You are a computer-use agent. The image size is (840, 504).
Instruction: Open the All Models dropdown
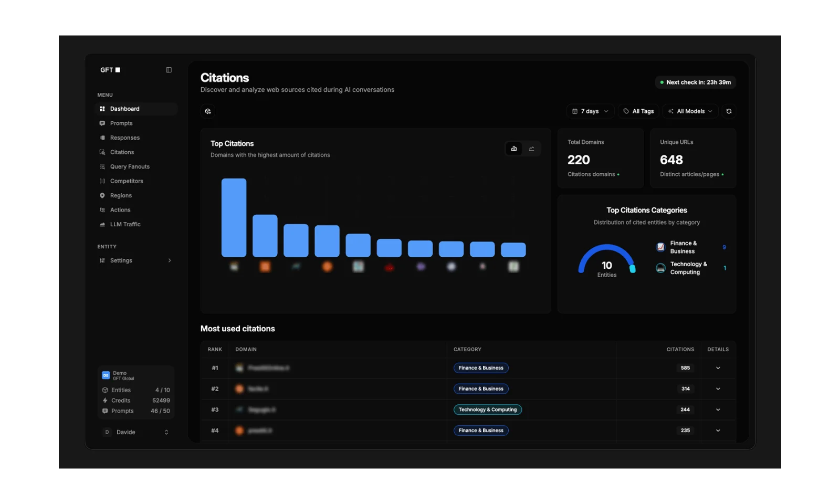(x=690, y=111)
